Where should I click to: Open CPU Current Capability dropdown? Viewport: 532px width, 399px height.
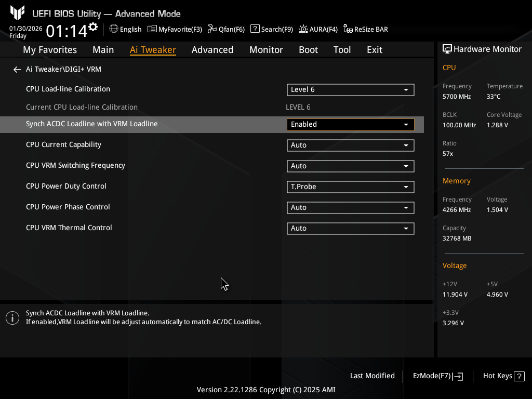click(x=351, y=145)
